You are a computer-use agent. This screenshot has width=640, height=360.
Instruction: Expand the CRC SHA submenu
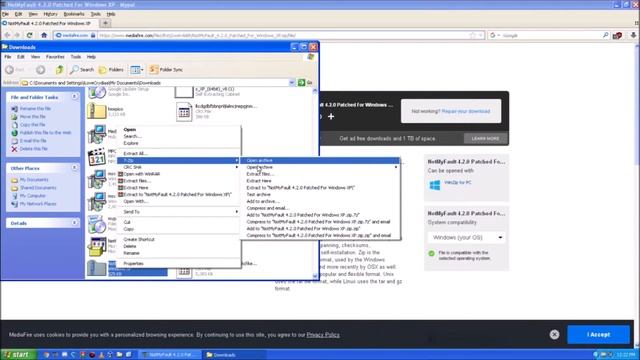click(179, 167)
